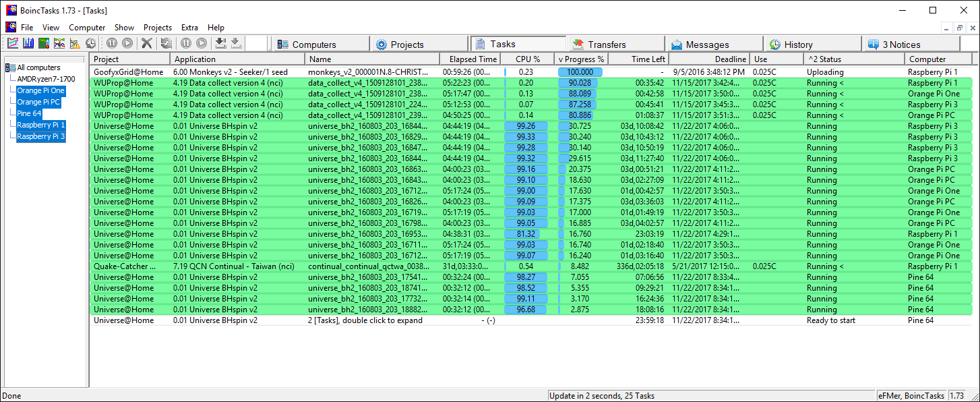The image size is (980, 402).
Task: Click the 100.000 progress bar of GoofyxGrid task
Action: 580,72
